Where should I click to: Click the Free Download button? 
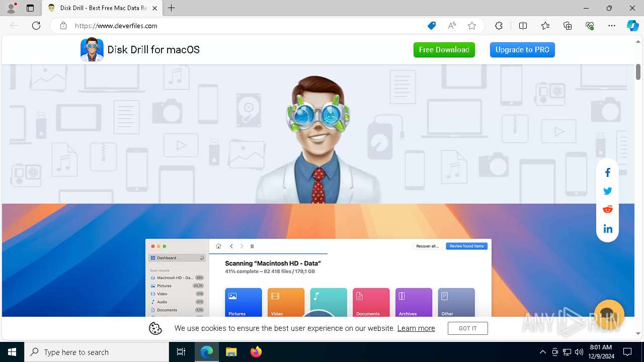click(x=444, y=50)
